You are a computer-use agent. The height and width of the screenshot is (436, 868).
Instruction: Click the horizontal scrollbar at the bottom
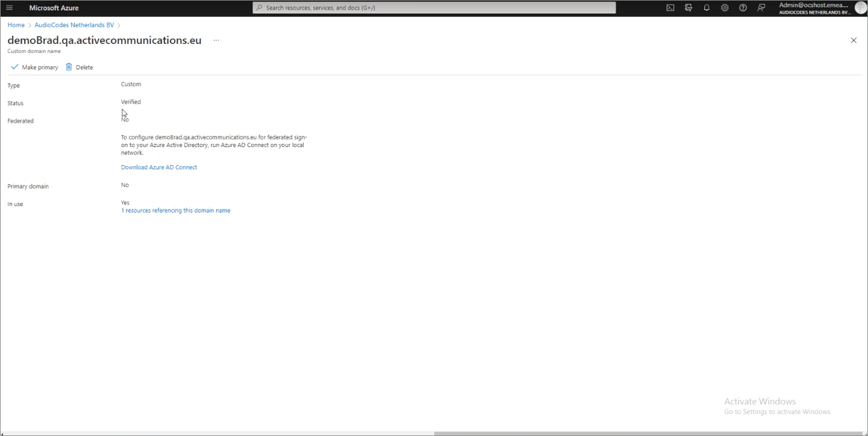click(649, 434)
